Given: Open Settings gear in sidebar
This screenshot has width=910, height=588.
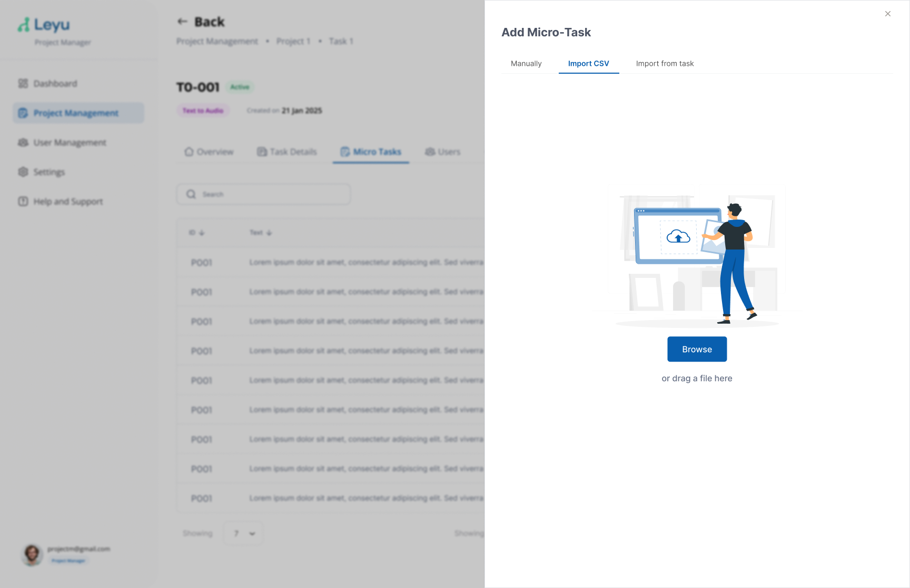Looking at the screenshot, I should (x=23, y=172).
